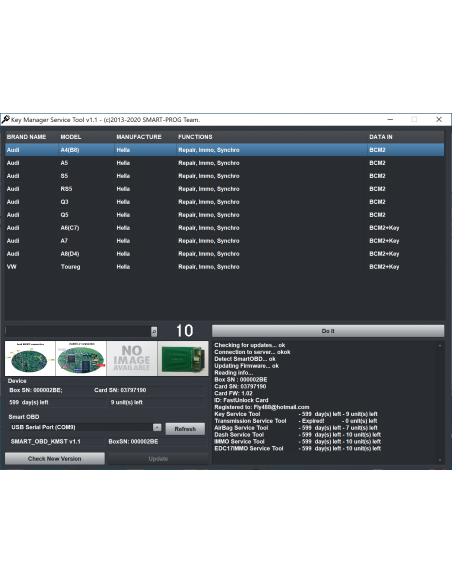Click the log scrollbar down arrow
The width and height of the screenshot is (452, 584).
click(440, 460)
